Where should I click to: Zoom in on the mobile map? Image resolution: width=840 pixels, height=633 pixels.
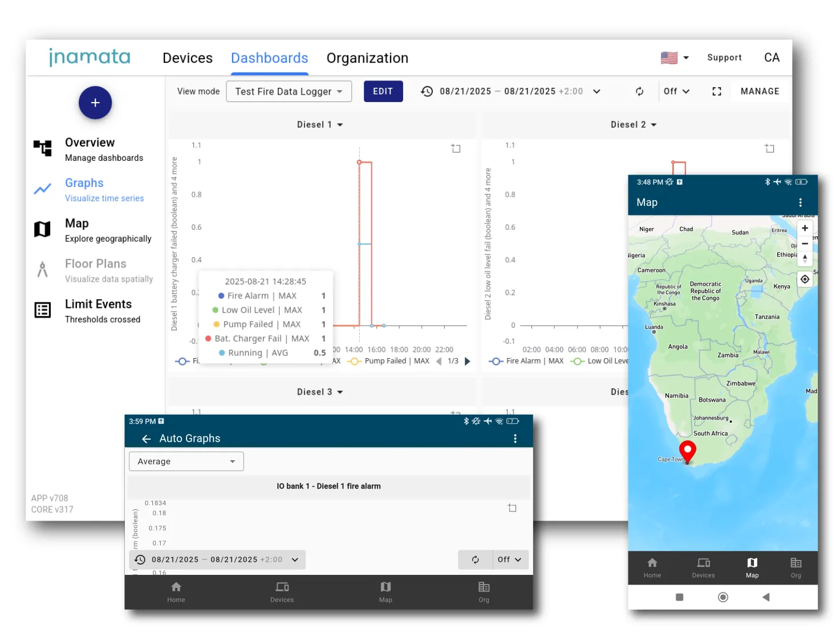coord(805,228)
